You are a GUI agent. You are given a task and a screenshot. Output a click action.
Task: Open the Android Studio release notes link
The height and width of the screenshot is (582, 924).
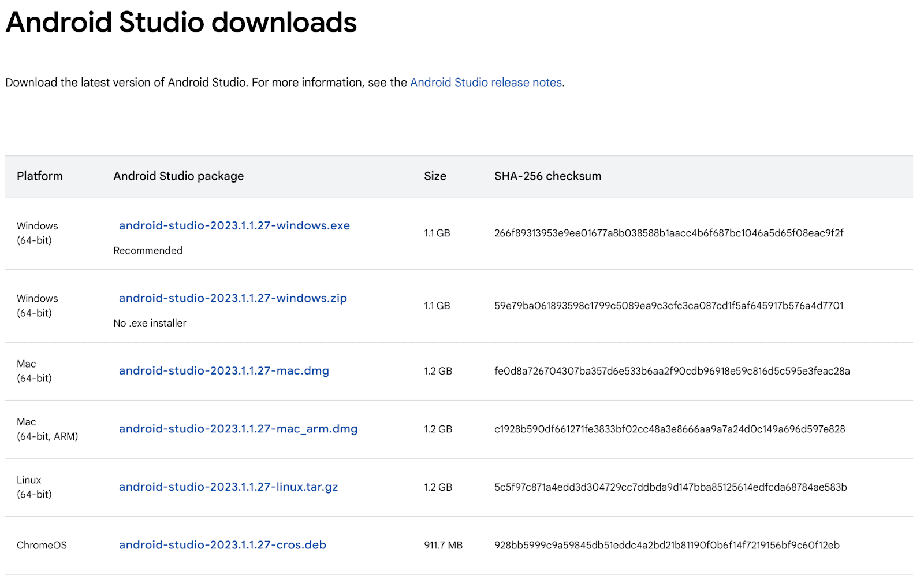pyautogui.click(x=486, y=83)
